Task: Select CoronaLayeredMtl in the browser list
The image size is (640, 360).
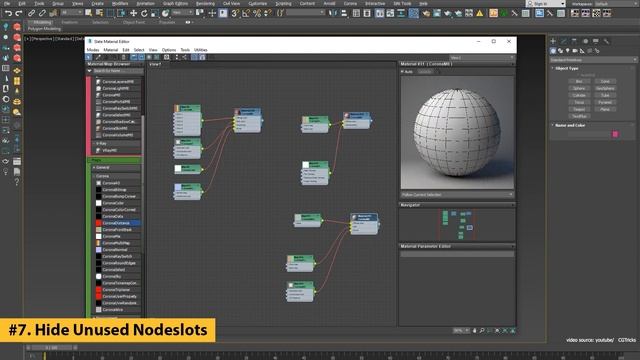Action: click(118, 82)
